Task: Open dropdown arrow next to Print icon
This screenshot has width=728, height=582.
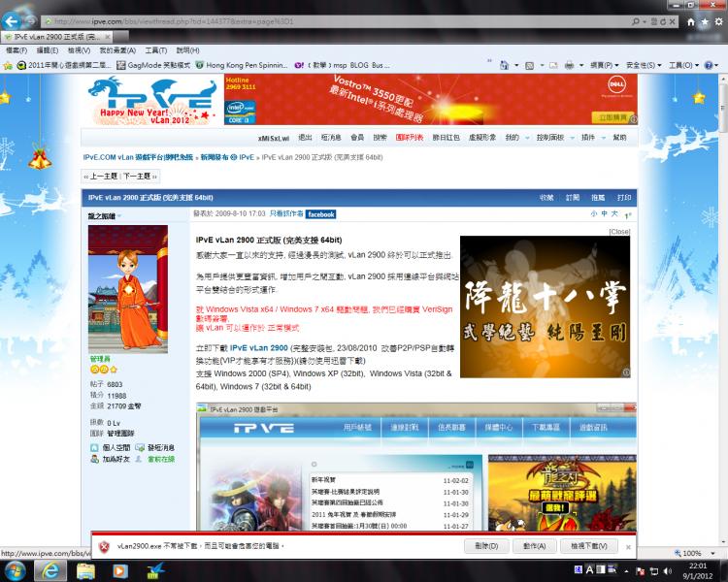Action: tap(581, 65)
